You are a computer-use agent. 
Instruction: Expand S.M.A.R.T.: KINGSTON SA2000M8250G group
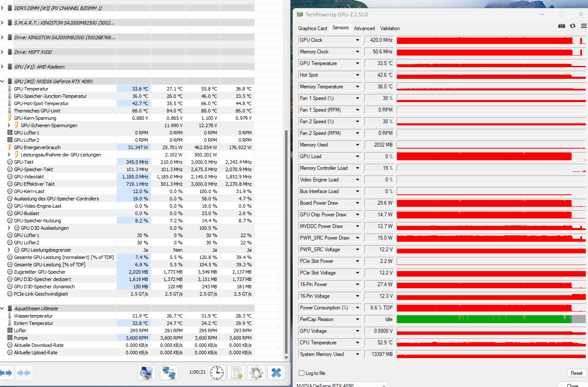(2, 22)
